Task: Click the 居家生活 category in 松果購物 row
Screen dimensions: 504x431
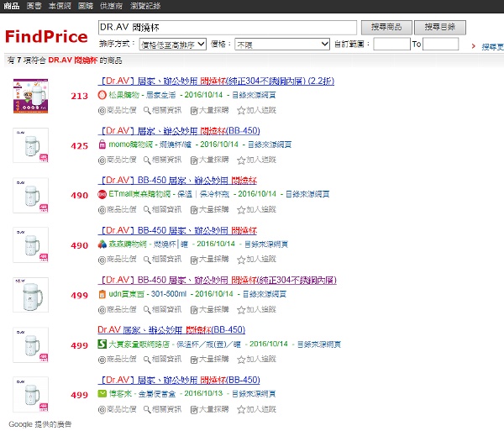Action: (x=160, y=95)
